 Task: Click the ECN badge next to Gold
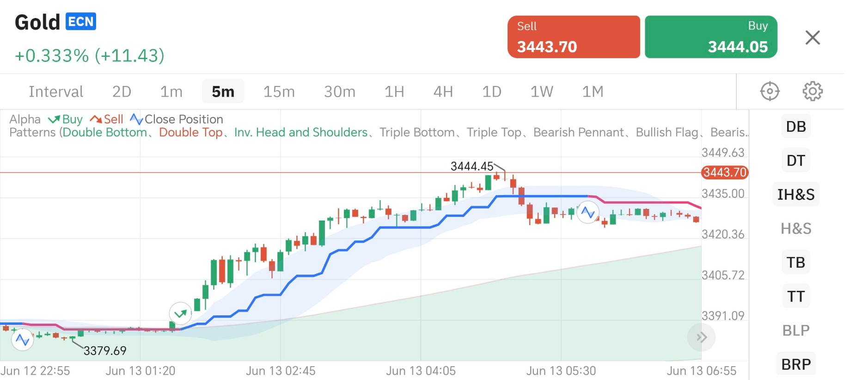[80, 22]
